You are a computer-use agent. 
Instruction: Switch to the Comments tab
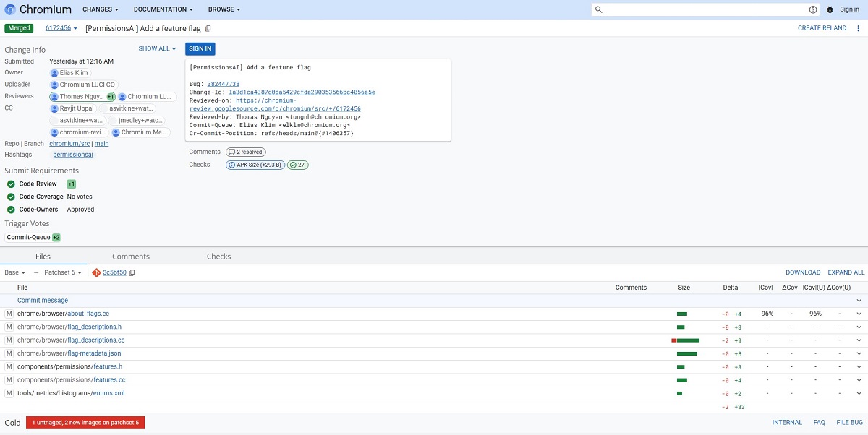[x=131, y=257]
